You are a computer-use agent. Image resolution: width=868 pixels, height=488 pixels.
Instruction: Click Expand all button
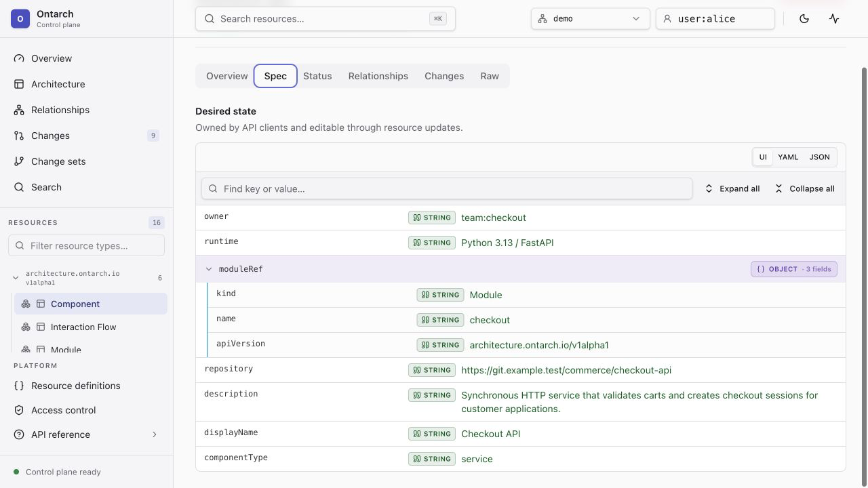732,188
